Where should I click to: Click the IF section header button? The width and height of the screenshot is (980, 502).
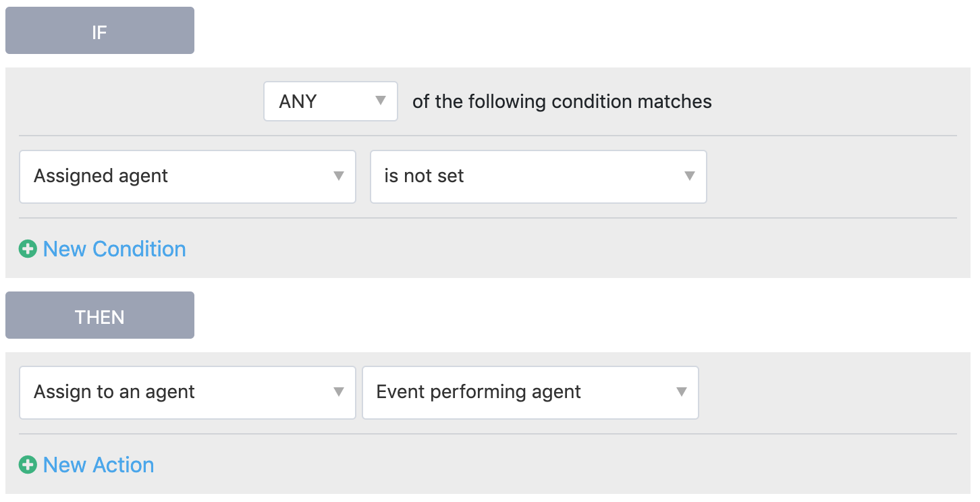tap(100, 30)
